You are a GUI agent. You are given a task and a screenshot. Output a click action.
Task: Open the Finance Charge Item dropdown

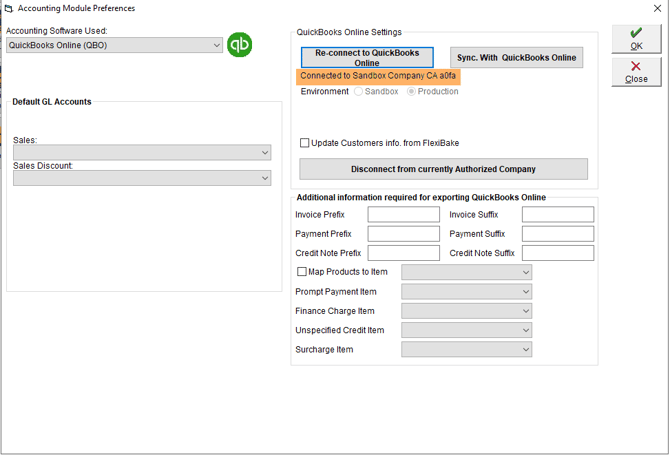[x=467, y=311]
